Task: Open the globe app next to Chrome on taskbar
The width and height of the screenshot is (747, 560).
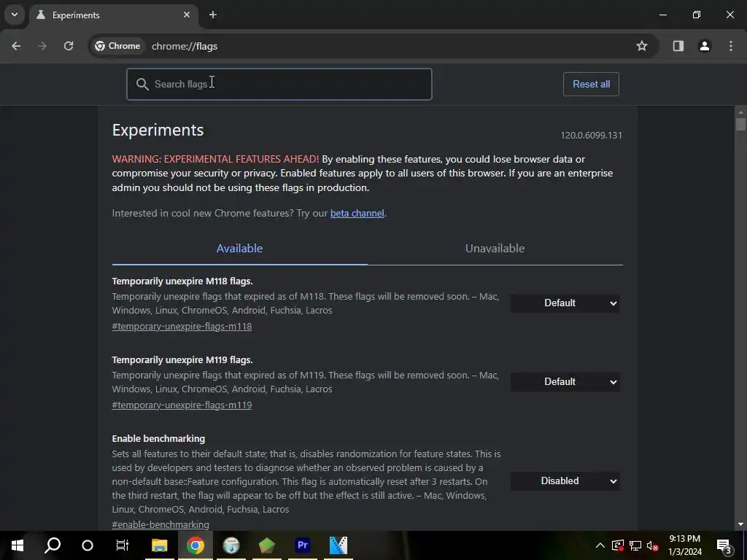Action: click(x=231, y=545)
